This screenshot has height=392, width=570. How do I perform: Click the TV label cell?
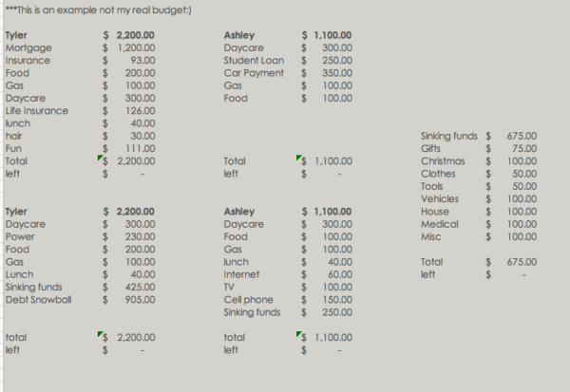point(228,287)
